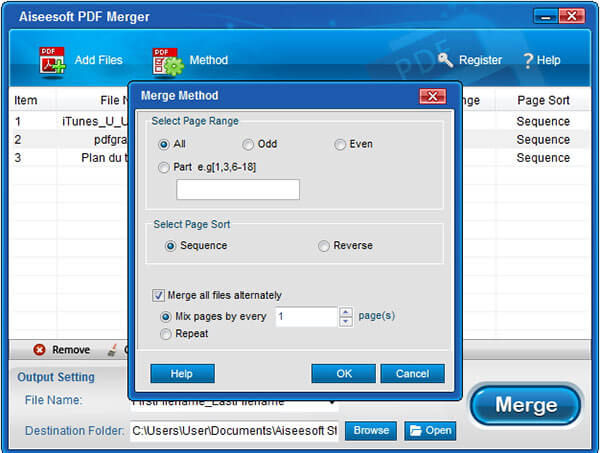Increase mix pages value with up arrow

[x=346, y=312]
